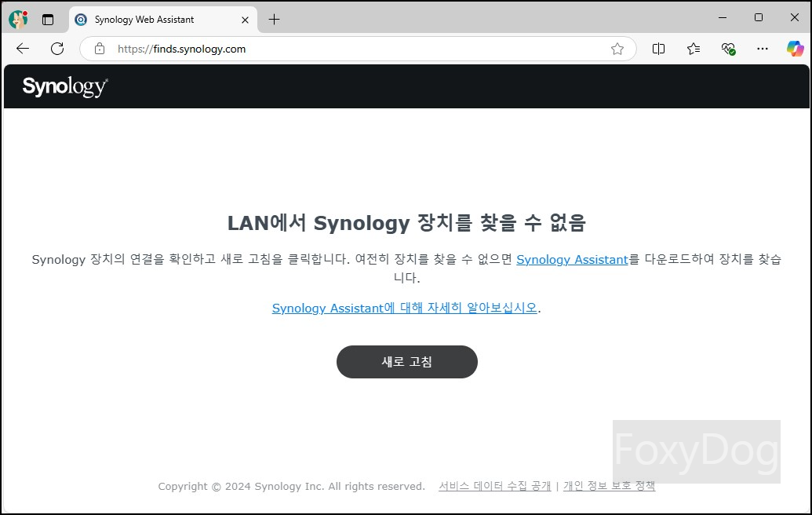Click the heading LAN에서 Synology 장치를 찾을 수 없음
This screenshot has width=812, height=515.
pyautogui.click(x=406, y=223)
